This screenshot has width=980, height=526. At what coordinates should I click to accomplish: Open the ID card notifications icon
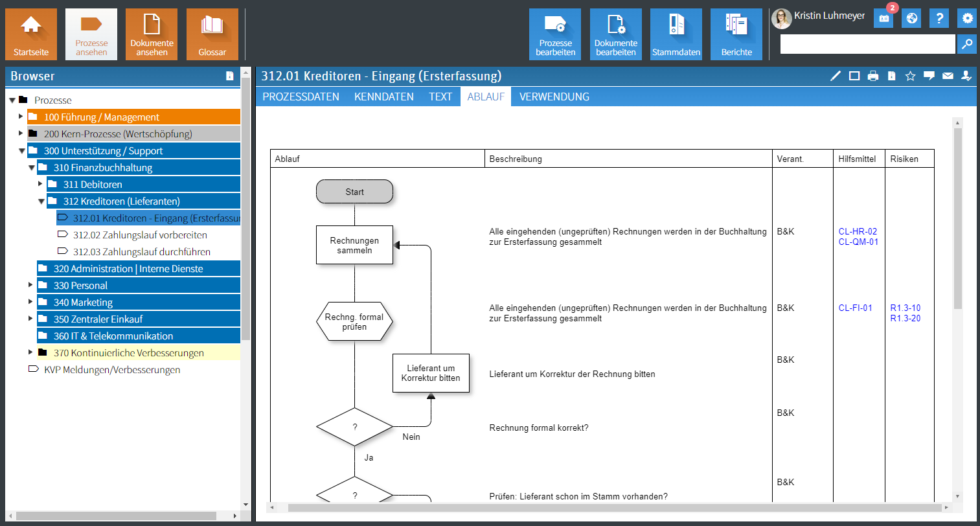[x=883, y=18]
